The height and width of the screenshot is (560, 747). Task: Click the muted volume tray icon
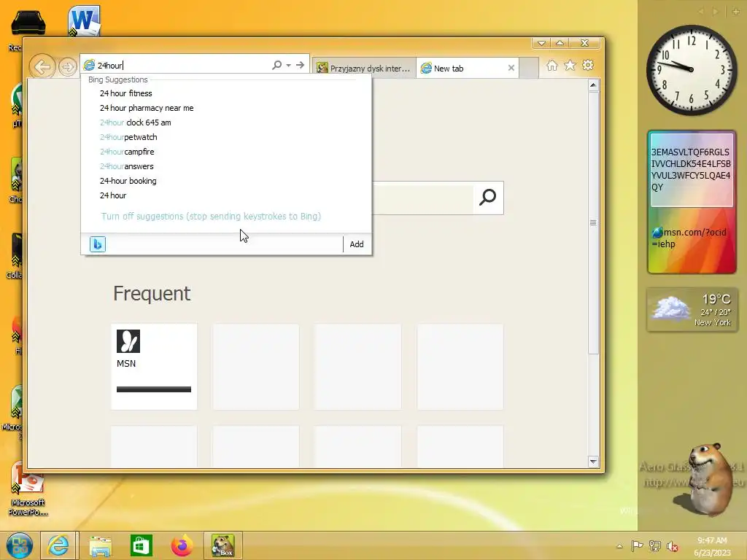pyautogui.click(x=672, y=546)
